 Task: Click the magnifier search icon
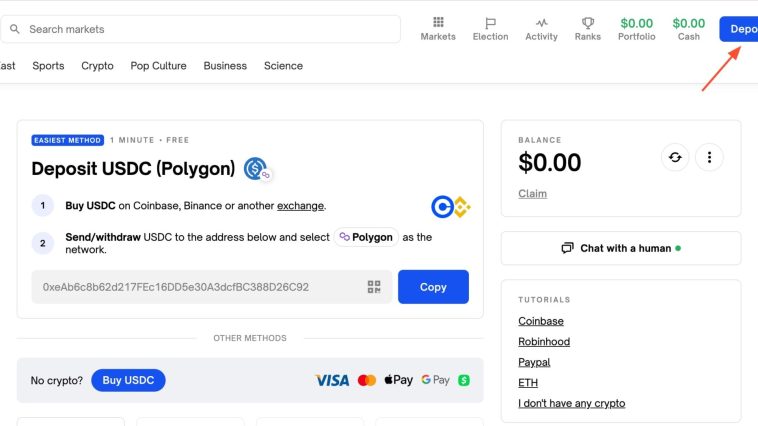(x=15, y=29)
